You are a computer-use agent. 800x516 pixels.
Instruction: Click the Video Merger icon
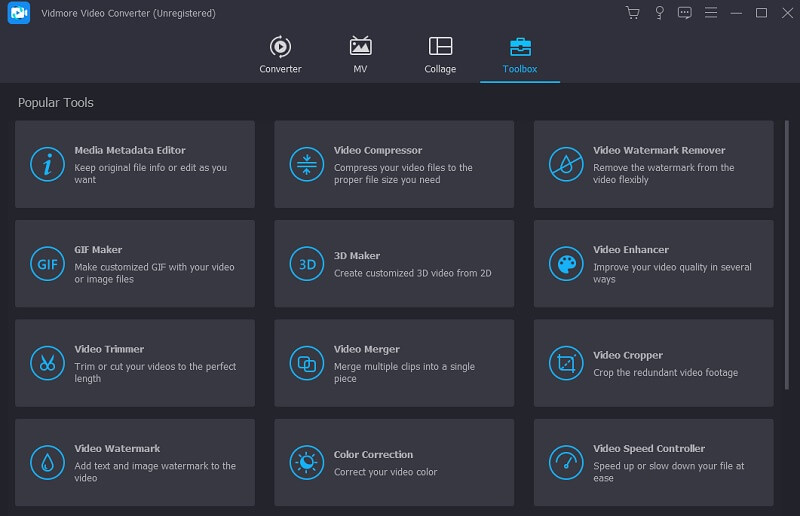[x=307, y=363]
